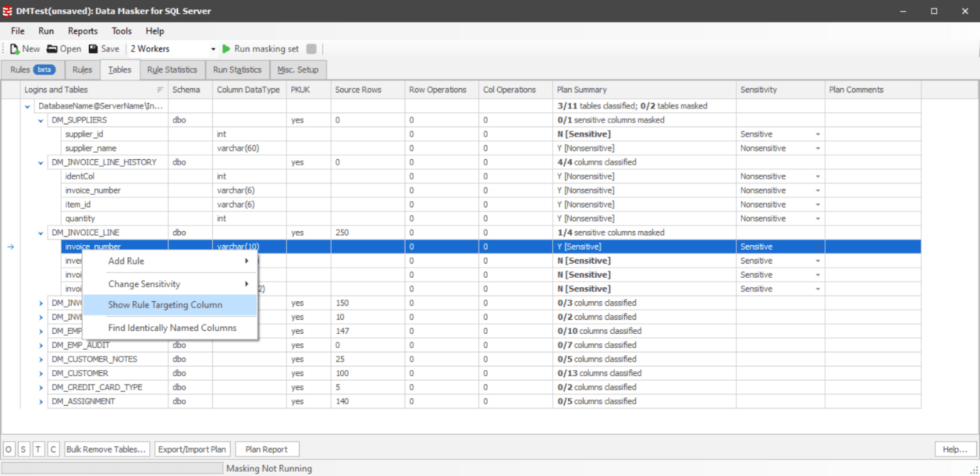Screen dimensions: 980x476
Task: Select Show Rule Targeting Column menu entry
Action: pyautogui.click(x=165, y=305)
